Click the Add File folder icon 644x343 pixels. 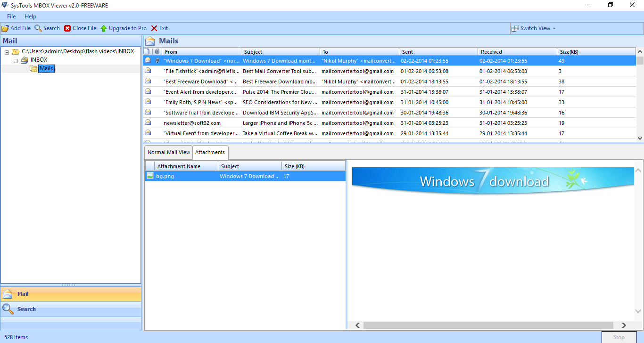[x=5, y=28]
